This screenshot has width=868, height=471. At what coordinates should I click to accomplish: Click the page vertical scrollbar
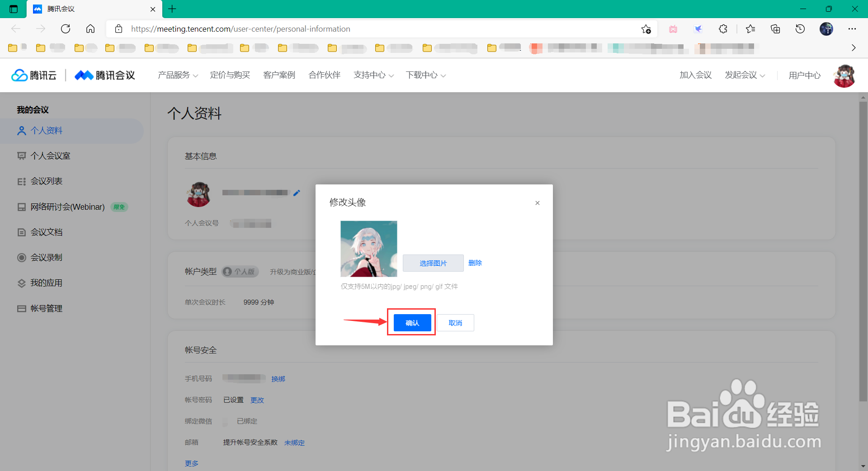pos(863,251)
